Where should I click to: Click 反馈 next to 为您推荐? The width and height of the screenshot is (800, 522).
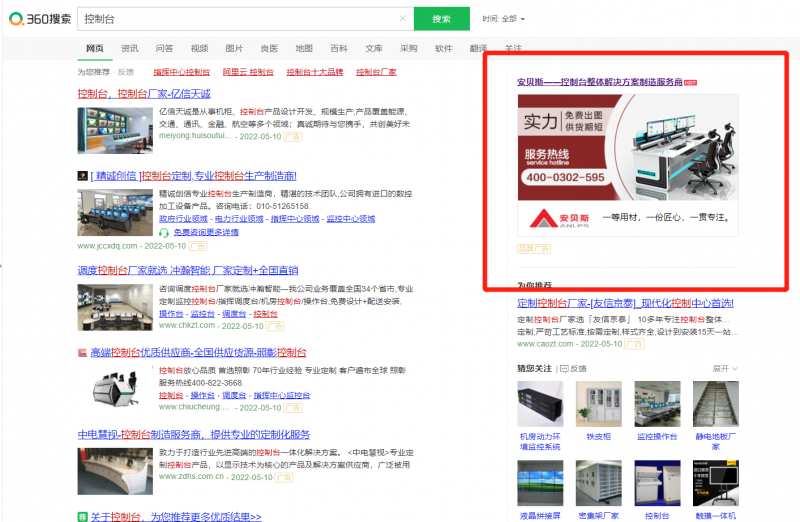[x=126, y=72]
